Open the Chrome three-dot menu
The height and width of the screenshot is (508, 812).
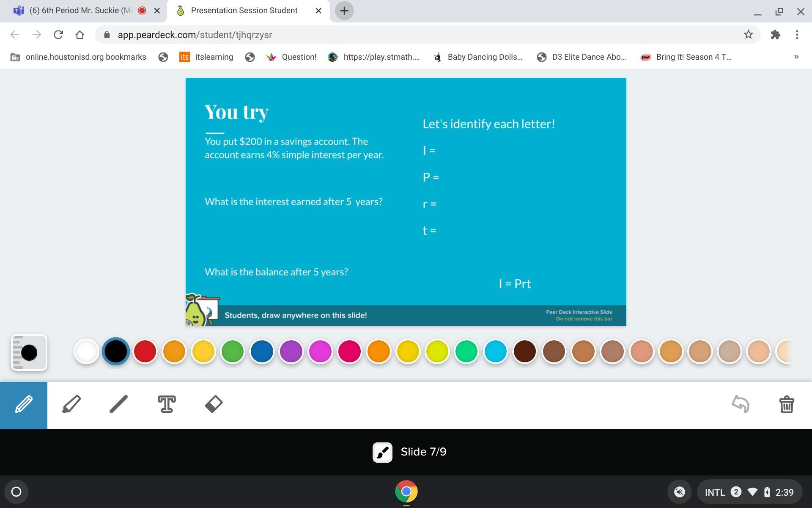797,35
